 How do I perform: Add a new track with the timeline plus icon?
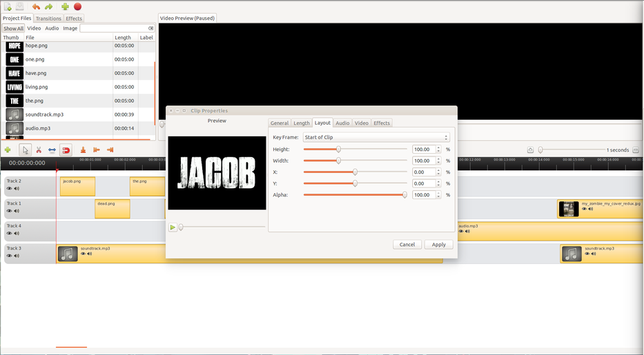pos(8,150)
